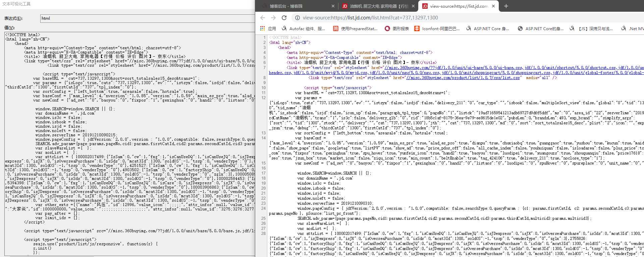Open the product list.css link in source
The height and width of the screenshot is (257, 644).
pos(463,78)
